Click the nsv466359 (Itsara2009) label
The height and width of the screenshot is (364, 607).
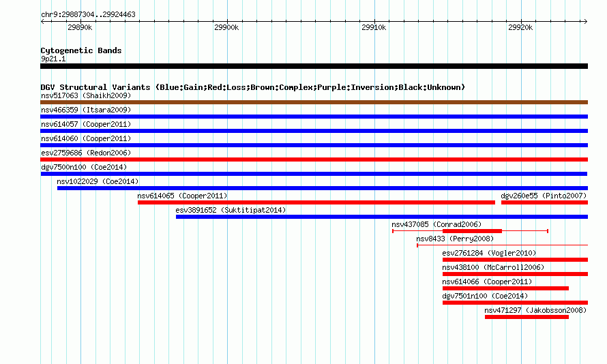pos(86,110)
